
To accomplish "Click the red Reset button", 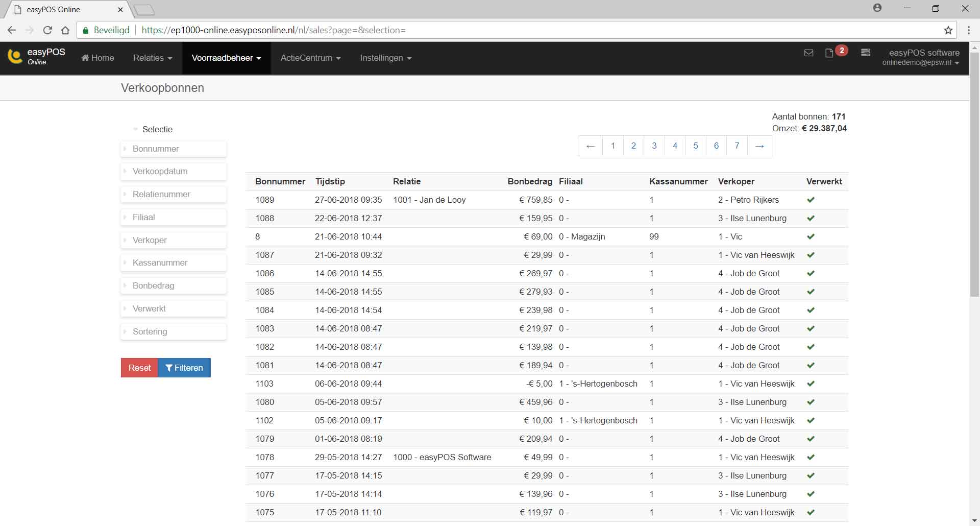I will [139, 368].
